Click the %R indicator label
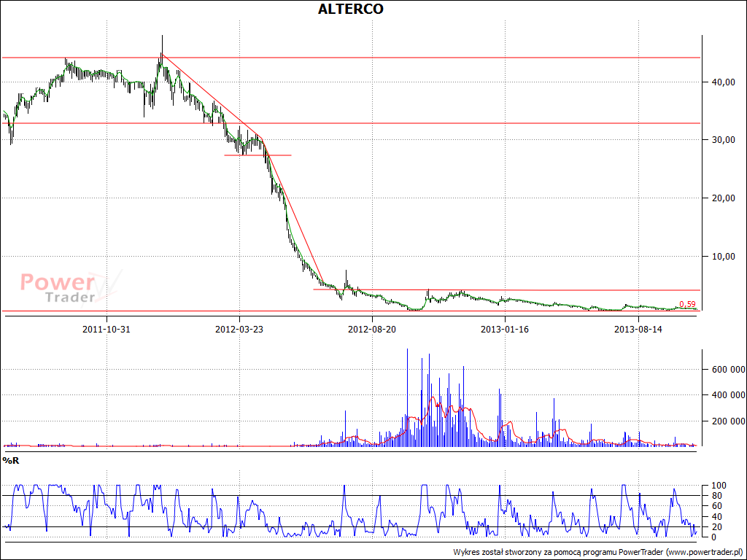Screen dimensions: 747x560 click(x=10, y=461)
